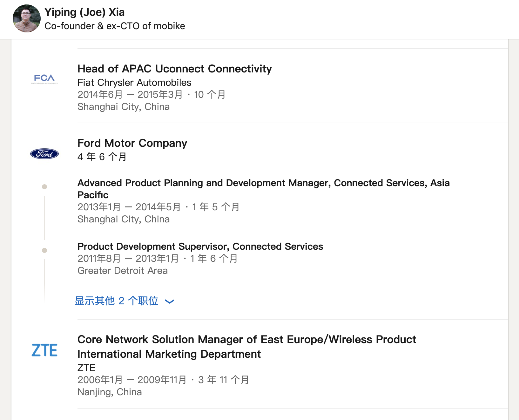Click date range 2011年8月 – 2013年1月

point(128,259)
